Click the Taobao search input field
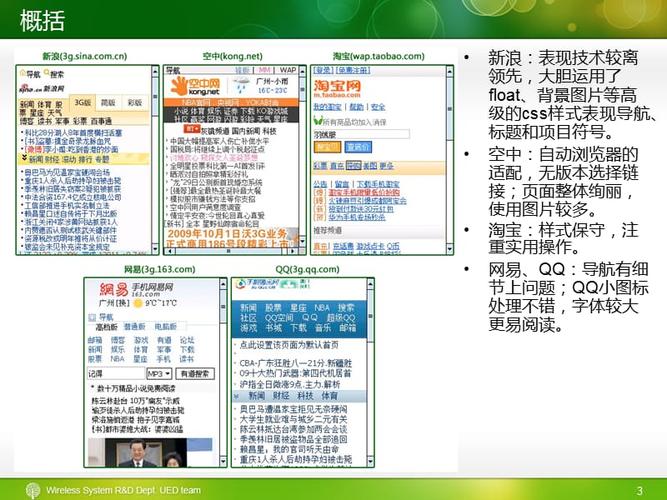This screenshot has height=500, width=667. pyautogui.click(x=362, y=134)
